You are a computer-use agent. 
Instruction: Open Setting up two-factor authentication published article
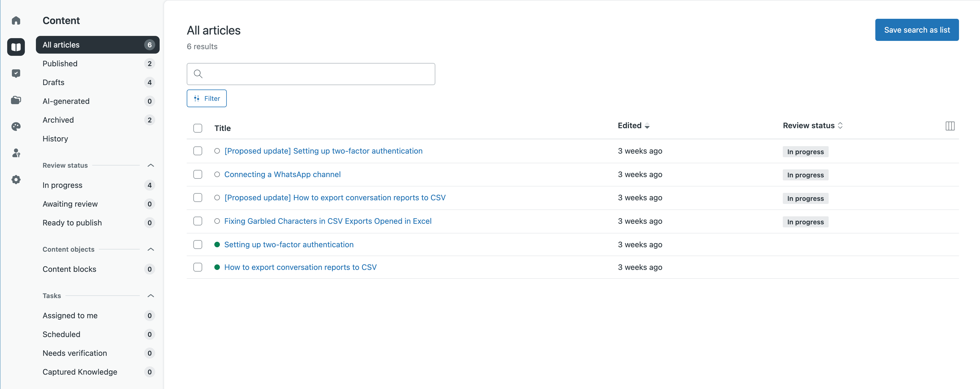289,244
